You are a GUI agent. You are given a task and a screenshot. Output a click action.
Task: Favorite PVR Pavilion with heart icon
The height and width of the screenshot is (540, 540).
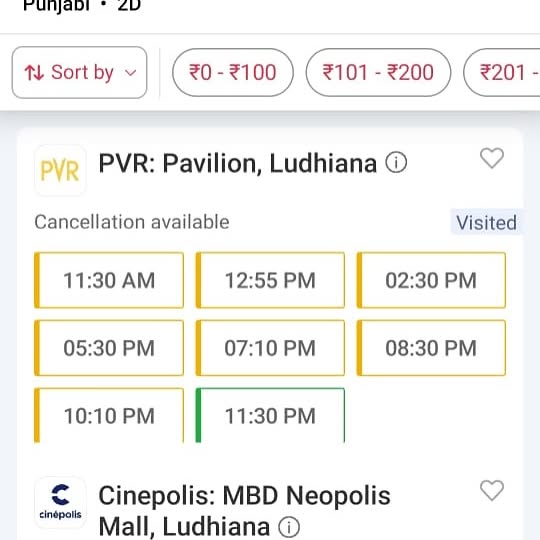point(492,158)
